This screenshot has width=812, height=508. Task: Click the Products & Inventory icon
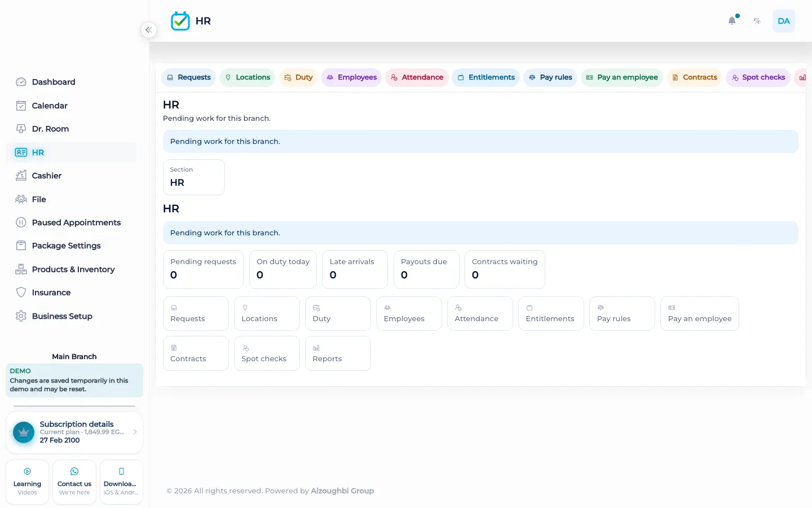click(x=21, y=269)
